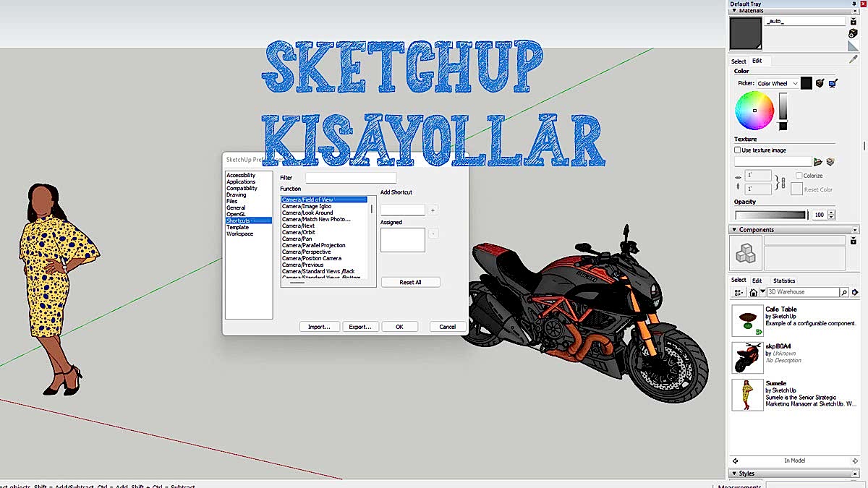868x488 pixels.
Task: Collapse the Components panel section
Action: (733, 230)
